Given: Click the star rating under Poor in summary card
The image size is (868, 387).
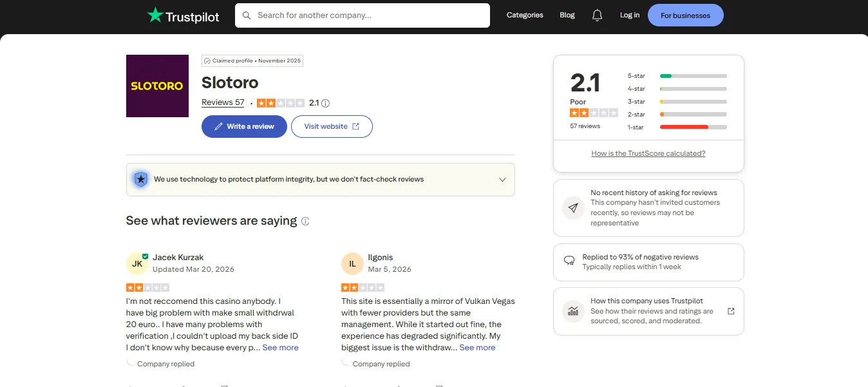Looking at the screenshot, I should 594,113.
